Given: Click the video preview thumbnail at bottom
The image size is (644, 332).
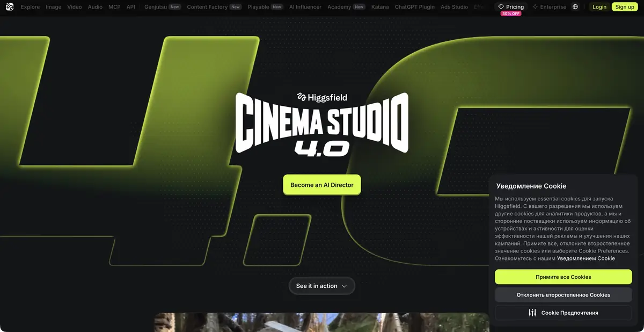Looking at the screenshot, I should 322,322.
